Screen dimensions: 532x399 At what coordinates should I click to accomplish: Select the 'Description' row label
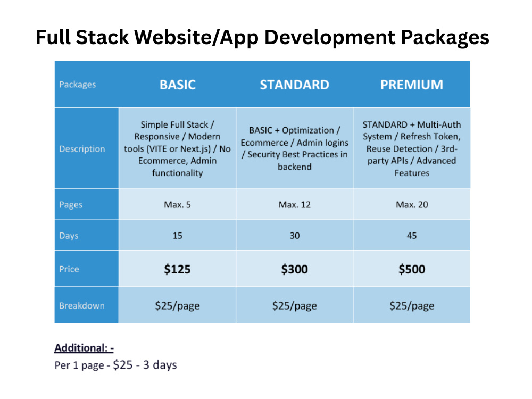(87, 148)
